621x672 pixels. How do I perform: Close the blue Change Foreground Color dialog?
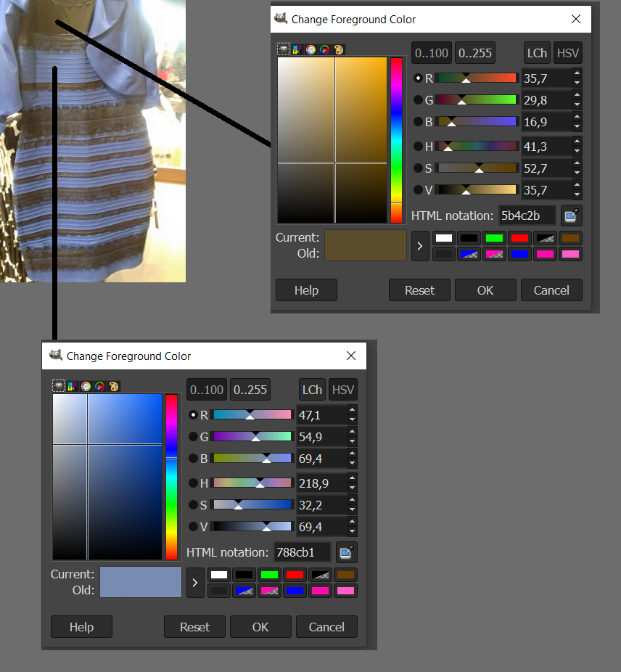coord(351,356)
